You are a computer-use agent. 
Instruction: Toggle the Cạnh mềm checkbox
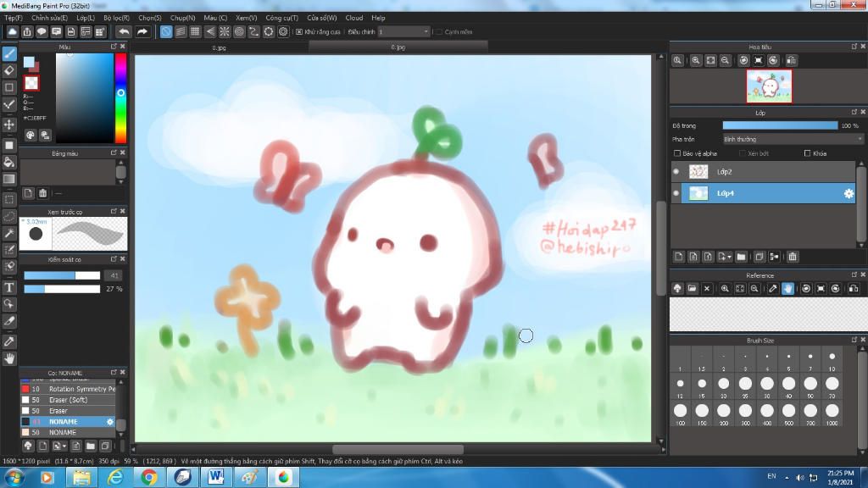click(439, 32)
